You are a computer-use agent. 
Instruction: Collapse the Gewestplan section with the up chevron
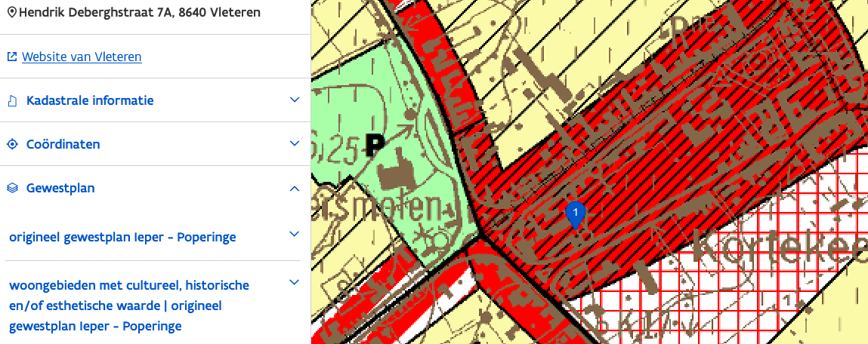[295, 188]
